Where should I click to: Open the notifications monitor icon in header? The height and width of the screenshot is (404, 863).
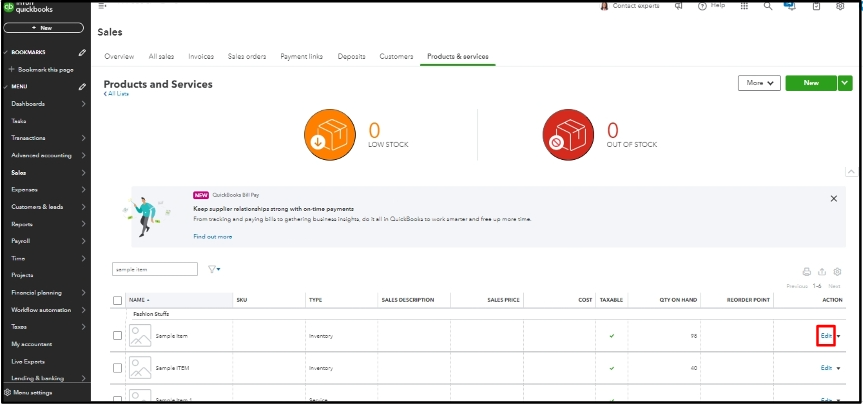click(790, 6)
